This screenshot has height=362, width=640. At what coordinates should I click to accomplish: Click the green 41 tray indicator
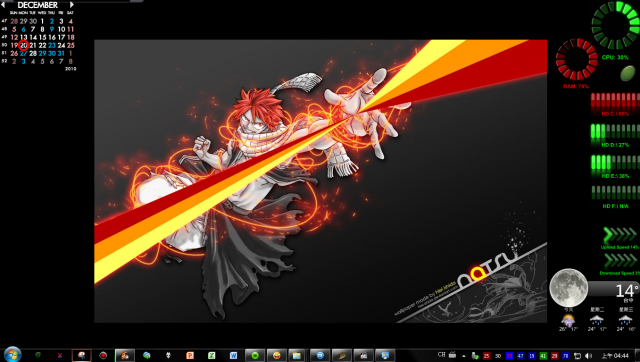click(543, 356)
